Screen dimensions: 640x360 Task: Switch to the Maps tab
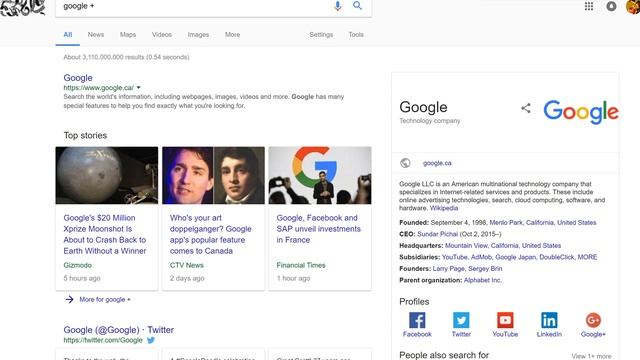pyautogui.click(x=128, y=35)
